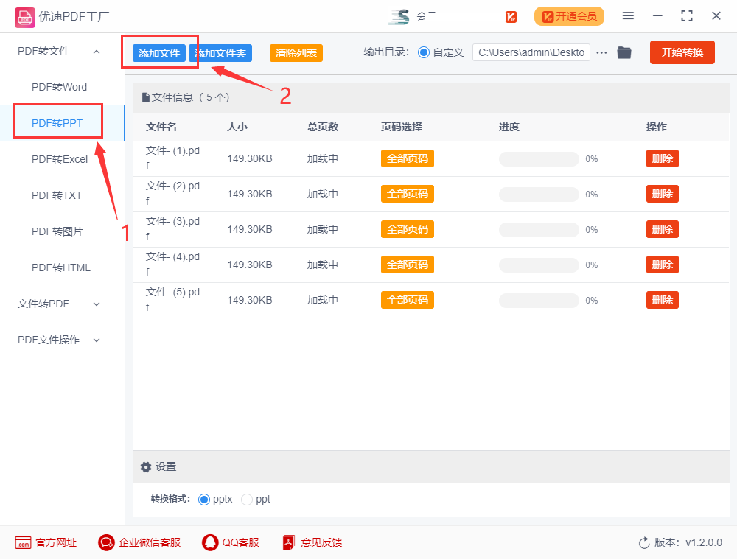This screenshot has height=560, width=737.
Task: Choose pages via 全部页码 for 文件- (1).pdf
Action: [x=407, y=159]
